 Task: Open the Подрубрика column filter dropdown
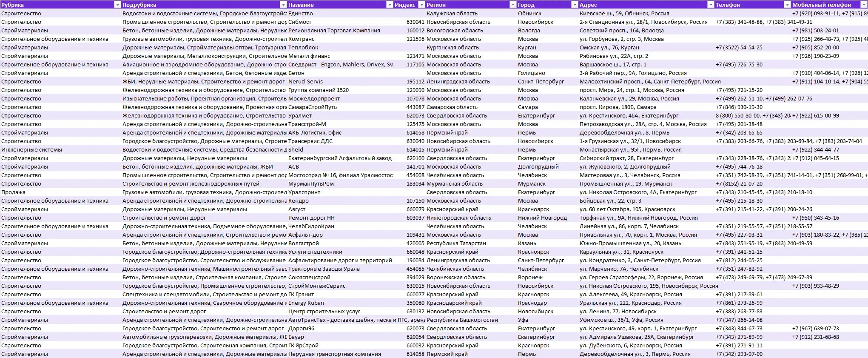tap(283, 5)
